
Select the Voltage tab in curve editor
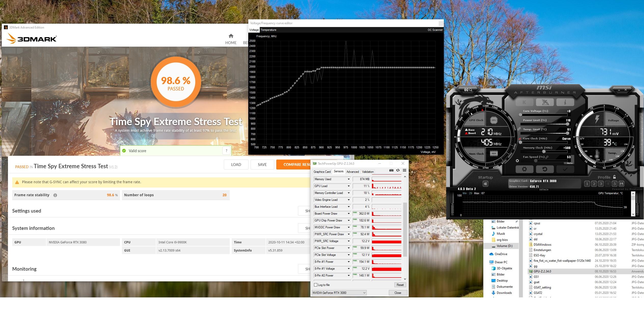point(254,30)
